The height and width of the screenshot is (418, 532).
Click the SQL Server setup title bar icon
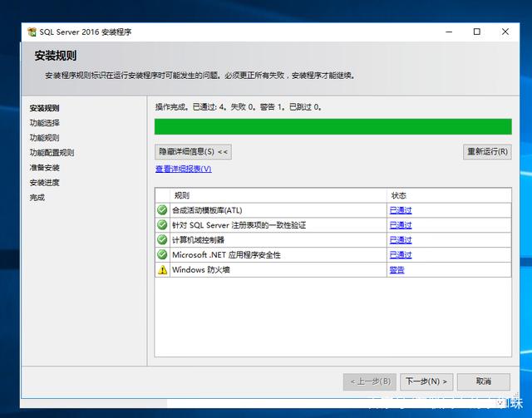(x=32, y=32)
